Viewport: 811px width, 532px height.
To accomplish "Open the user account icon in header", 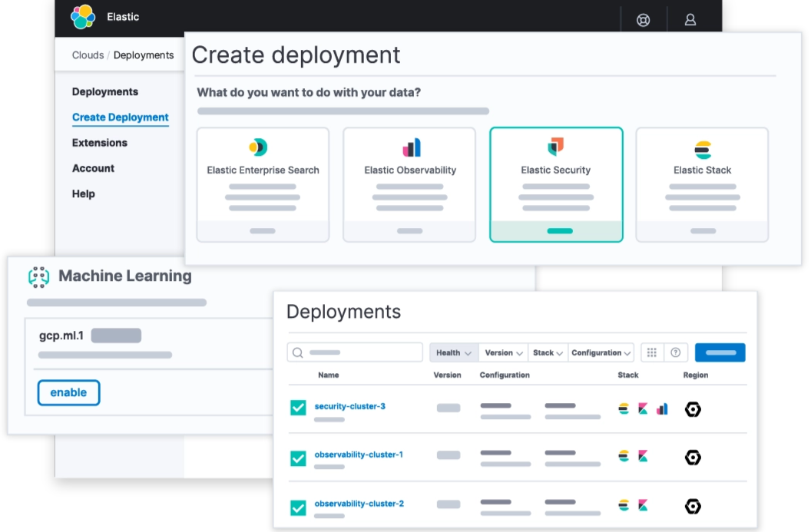I will point(690,20).
